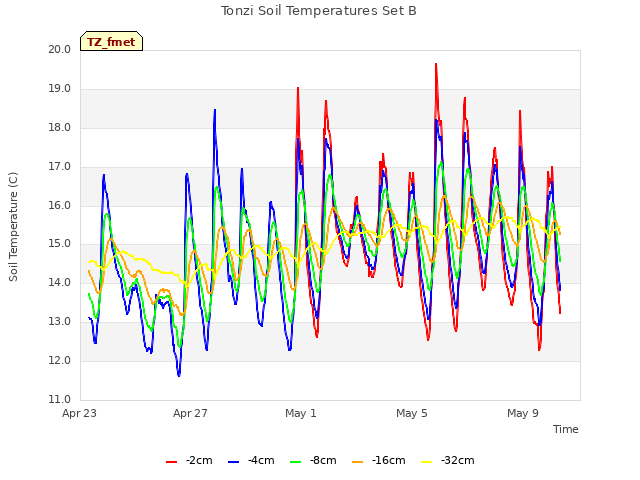This screenshot has width=640, height=480.
Task: Click the blue line's lowest dip near 11.6
Action: [179, 375]
